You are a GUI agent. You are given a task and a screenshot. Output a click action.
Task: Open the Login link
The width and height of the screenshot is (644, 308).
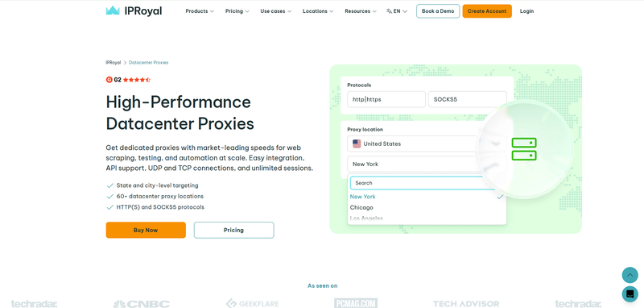[x=526, y=11]
